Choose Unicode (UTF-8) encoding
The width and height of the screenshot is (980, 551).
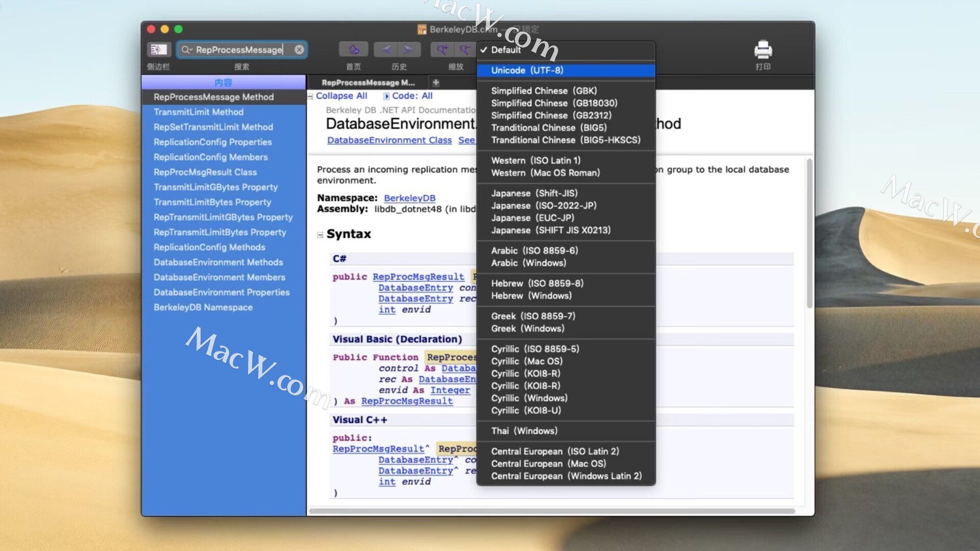click(566, 70)
